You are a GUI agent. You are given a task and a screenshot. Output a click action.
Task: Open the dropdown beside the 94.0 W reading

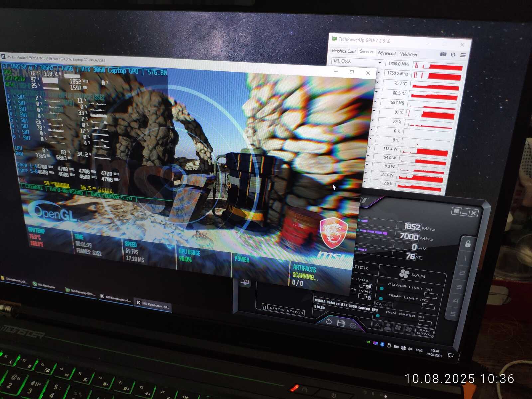tap(368, 156)
